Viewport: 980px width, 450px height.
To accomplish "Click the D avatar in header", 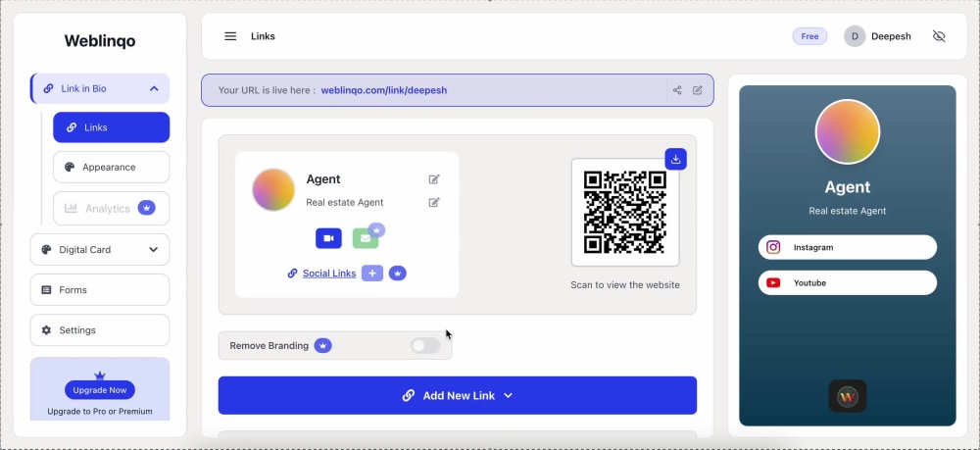I will coord(855,36).
